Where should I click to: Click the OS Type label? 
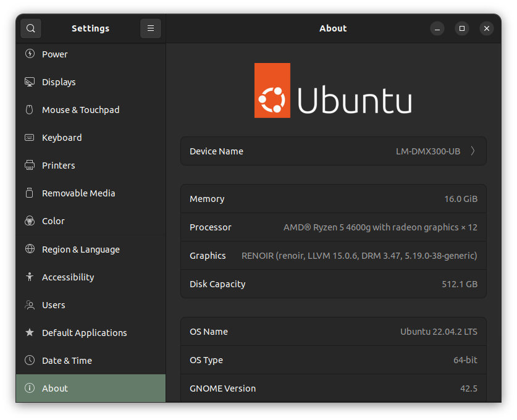pyautogui.click(x=206, y=360)
